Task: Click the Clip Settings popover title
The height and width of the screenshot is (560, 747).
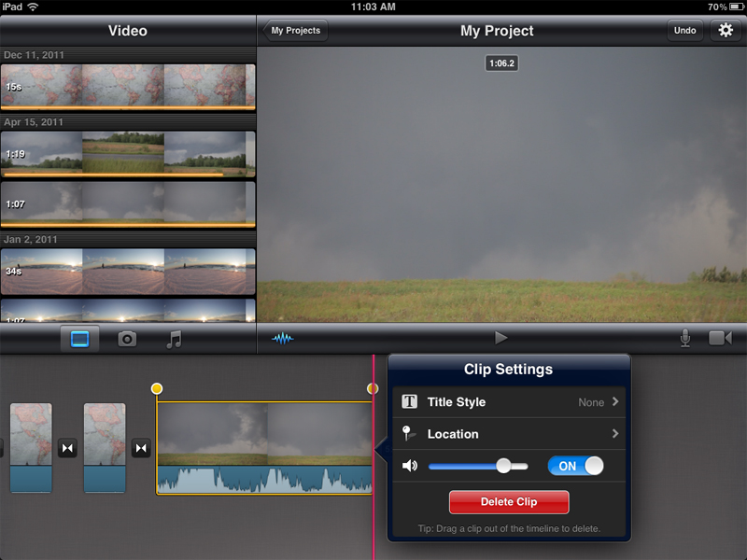Action: [x=508, y=369]
